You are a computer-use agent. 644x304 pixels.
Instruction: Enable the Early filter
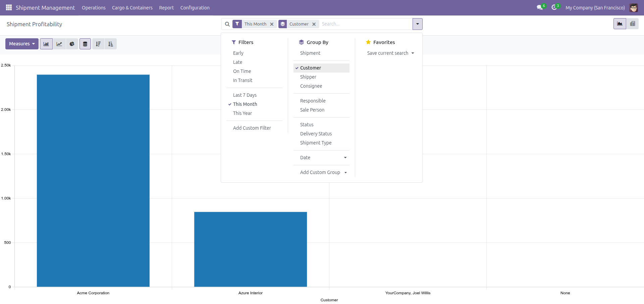pos(254,53)
